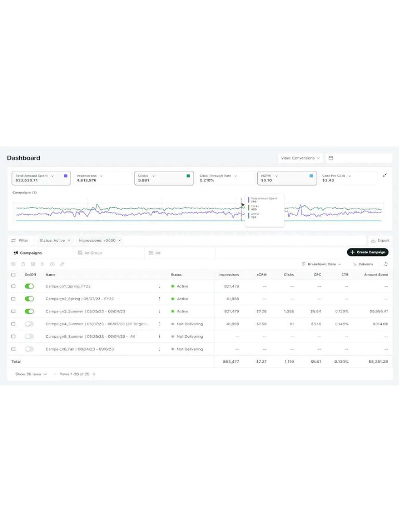The image size is (399, 532).
Task: Open the calendar date picker
Action: 331,158
